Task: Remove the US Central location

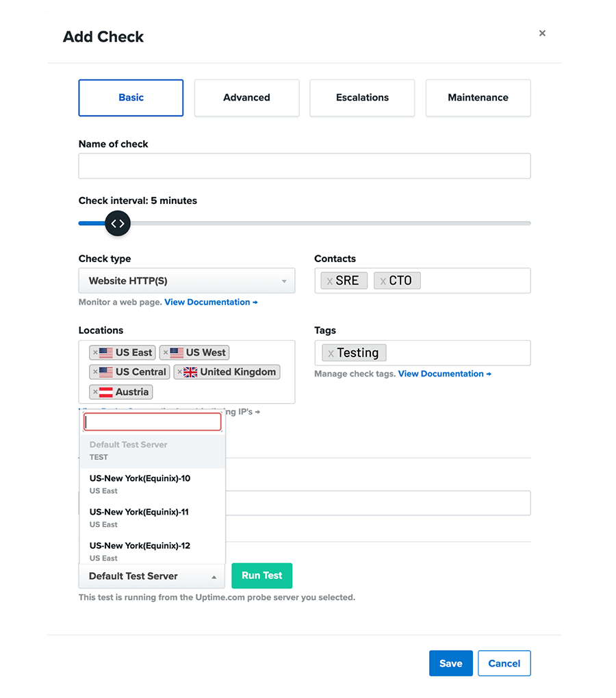Action: pos(95,372)
